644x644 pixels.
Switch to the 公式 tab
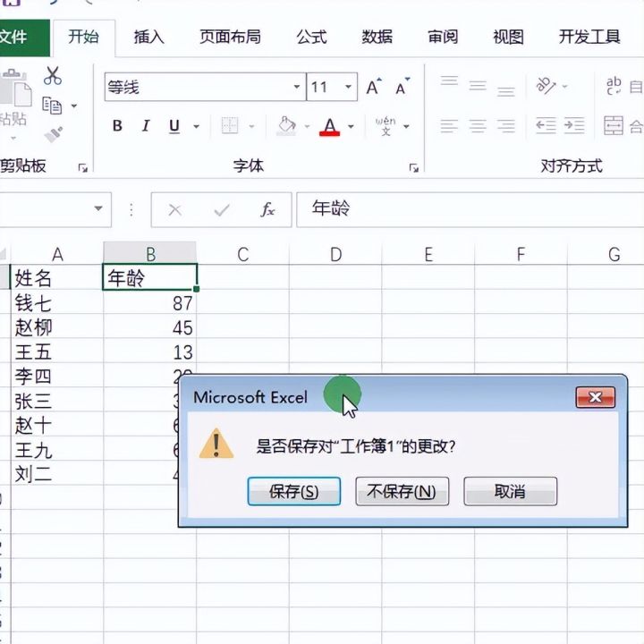[311, 38]
